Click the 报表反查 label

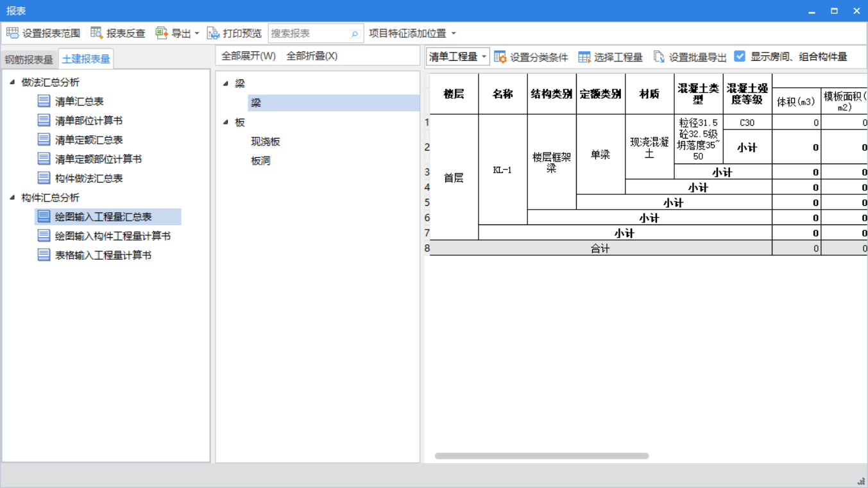tap(126, 33)
